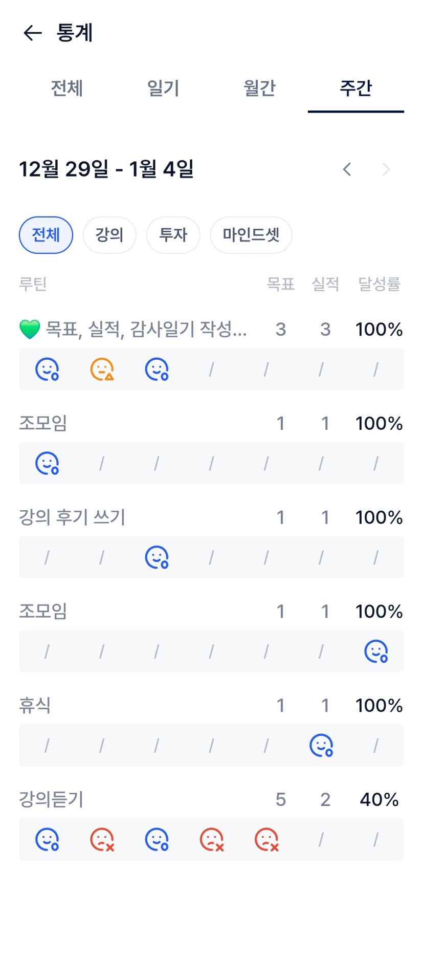Screen dimensions: 423x980
Task: Tap the blue smiley at the end of the second 조모임 row
Action: [376, 651]
